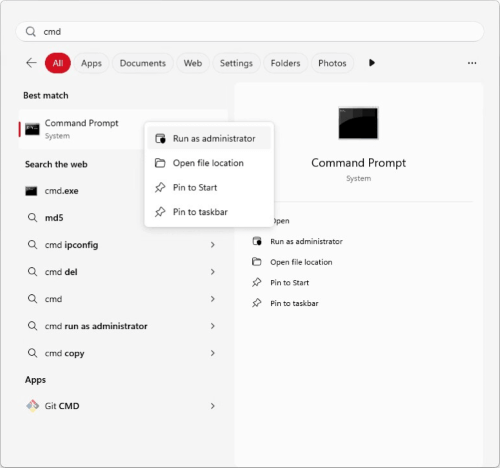Click the cmd.exe terminal icon
The width and height of the screenshot is (500, 468).
click(x=31, y=191)
